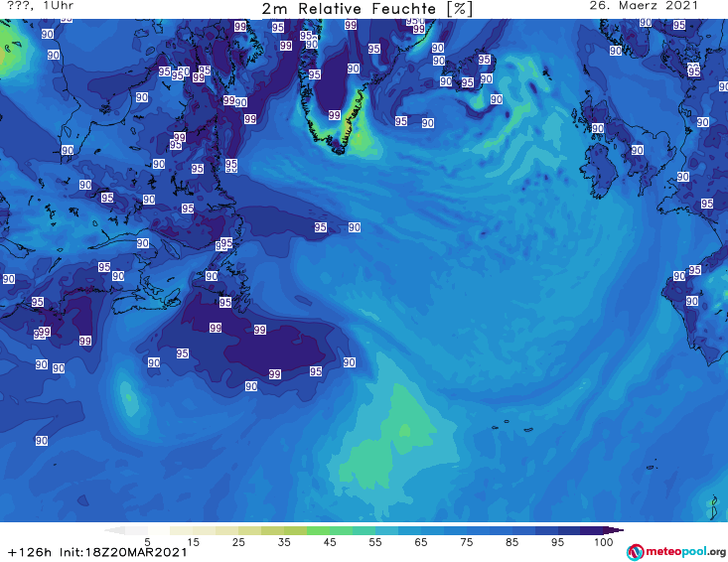The height and width of the screenshot is (562, 728).
Task: Click the "25" label on the colour scale
Action: pyautogui.click(x=238, y=542)
